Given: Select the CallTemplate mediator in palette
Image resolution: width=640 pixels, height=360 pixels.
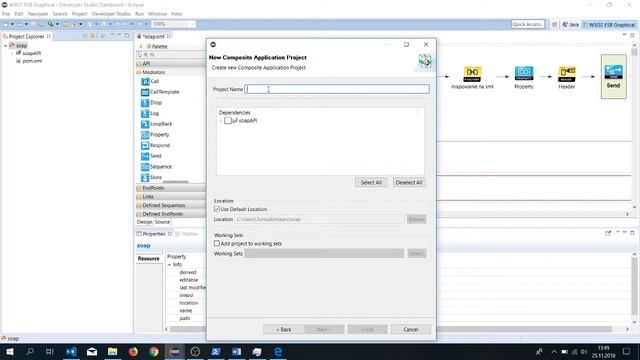Looking at the screenshot, I should 160,92.
